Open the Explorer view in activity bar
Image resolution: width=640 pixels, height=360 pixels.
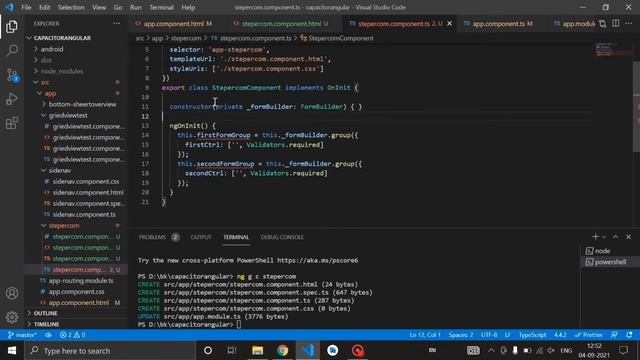[x=12, y=27]
